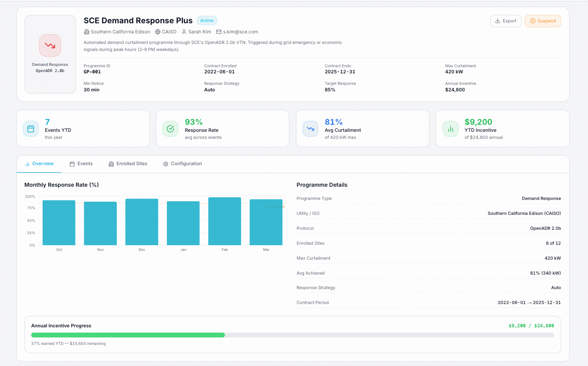Image resolution: width=588 pixels, height=366 pixels.
Task: Click the red Demand Response programme icon
Action: pyautogui.click(x=50, y=45)
